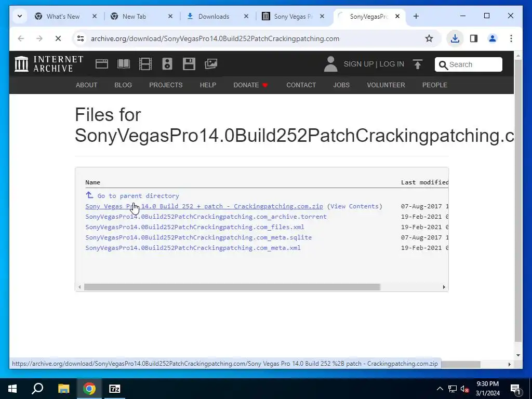The height and width of the screenshot is (399, 532).
Task: Open the Chrome profile icon
Action: tap(493, 38)
